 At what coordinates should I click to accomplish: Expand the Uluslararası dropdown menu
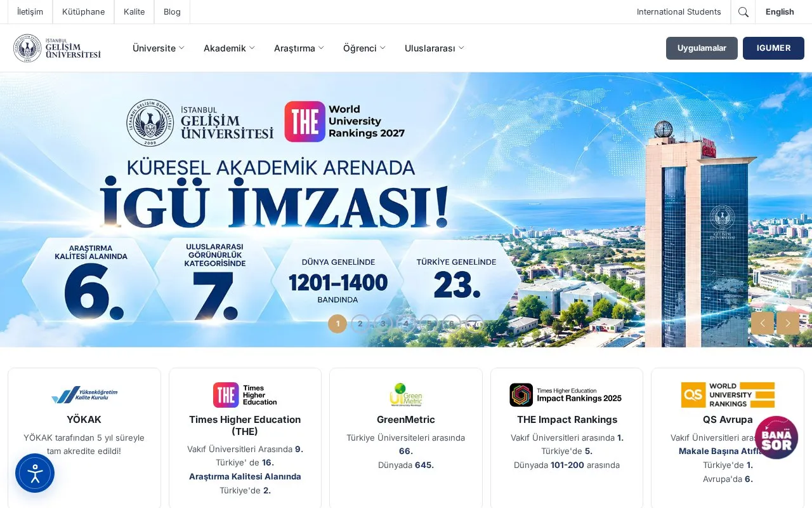[x=435, y=48]
